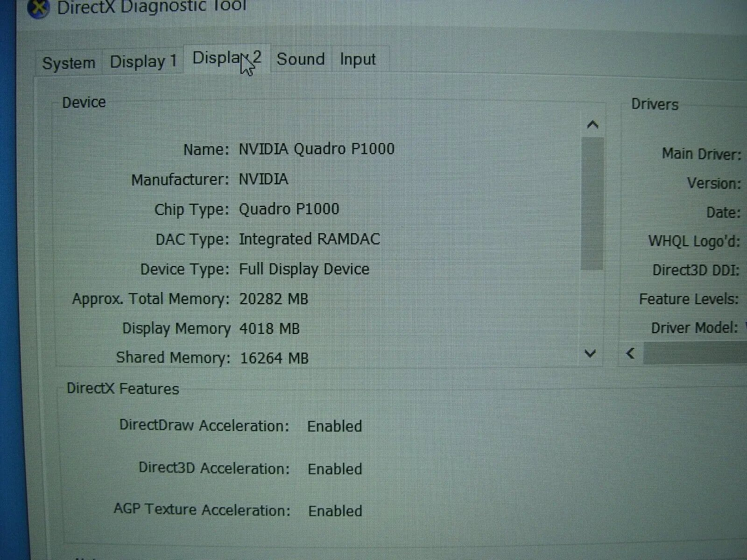Click the Full Display Device value
This screenshot has height=560, width=747.
[304, 269]
